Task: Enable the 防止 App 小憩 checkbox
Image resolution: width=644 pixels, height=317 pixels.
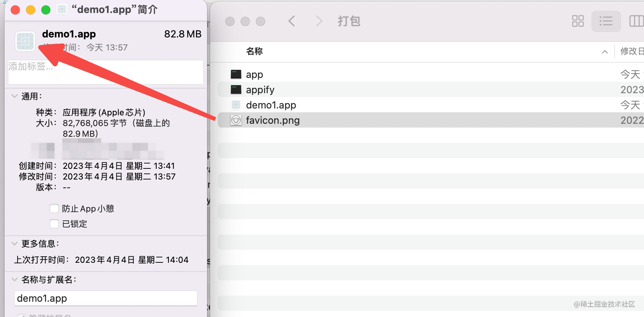Action: 54,209
